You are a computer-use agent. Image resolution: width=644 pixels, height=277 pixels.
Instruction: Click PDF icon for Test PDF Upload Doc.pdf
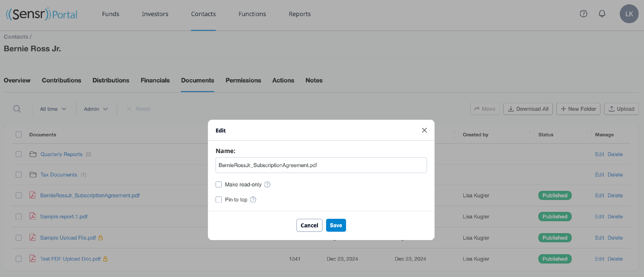[x=32, y=259]
